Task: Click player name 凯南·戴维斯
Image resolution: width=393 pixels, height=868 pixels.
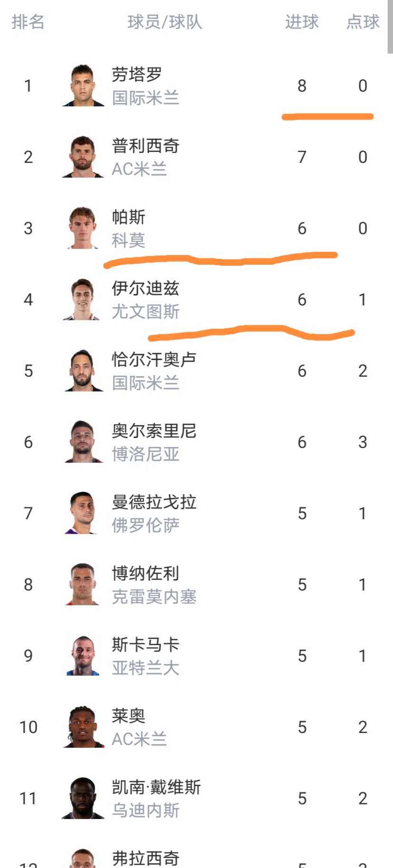Action: point(156,787)
